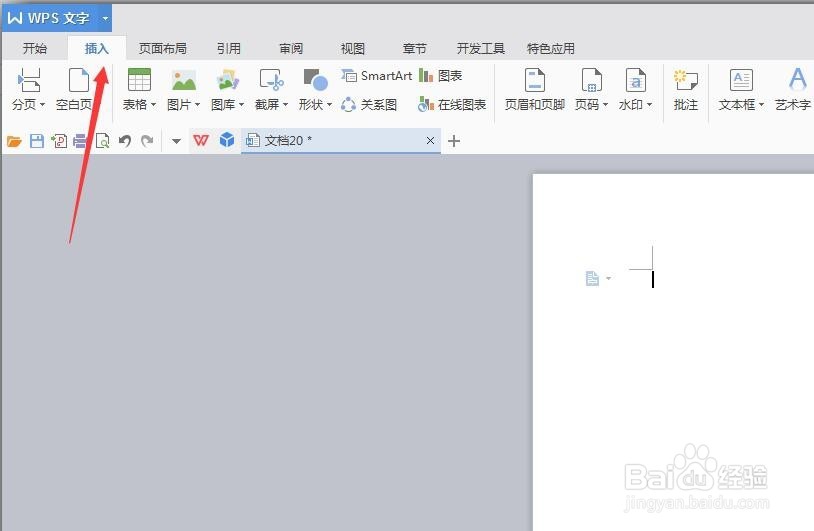
Task: Open the red WPS home icon
Action: click(201, 140)
